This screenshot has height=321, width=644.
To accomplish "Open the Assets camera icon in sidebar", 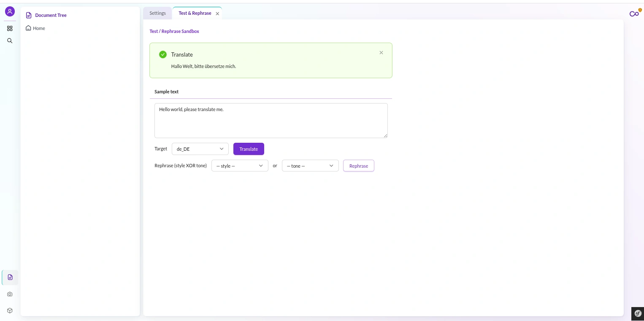I will click(x=10, y=294).
